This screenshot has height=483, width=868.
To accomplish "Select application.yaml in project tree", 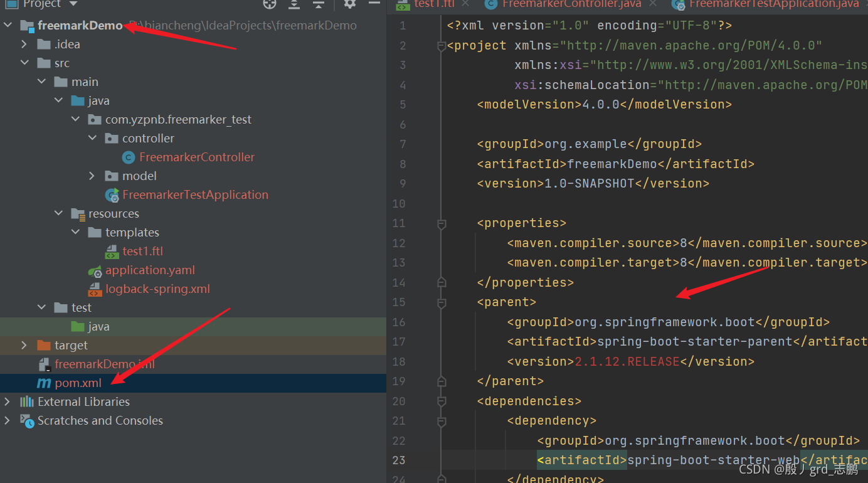I will [150, 270].
